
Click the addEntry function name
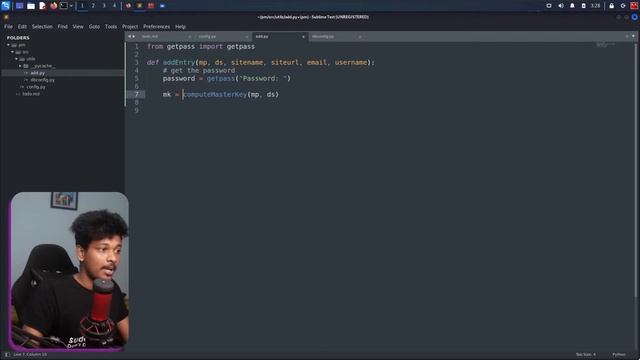coord(179,62)
